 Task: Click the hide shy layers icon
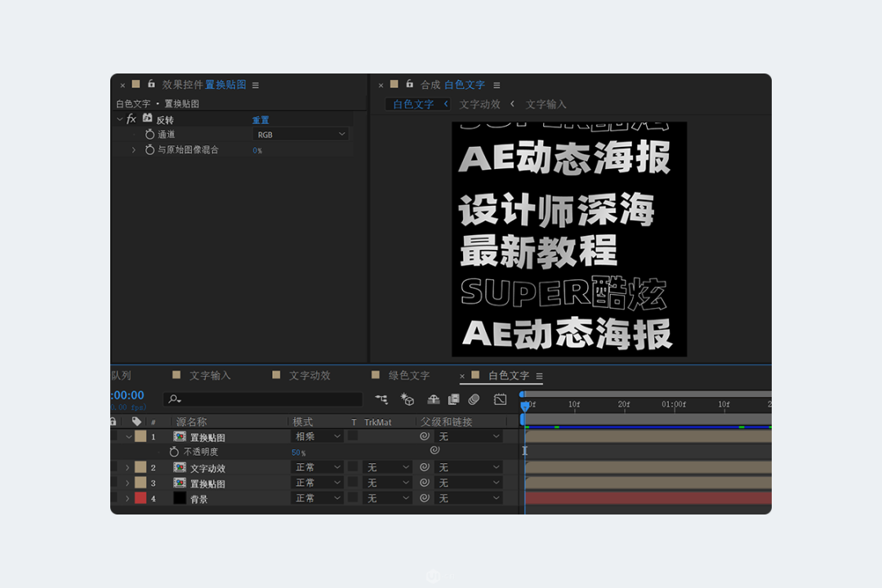[x=433, y=399]
